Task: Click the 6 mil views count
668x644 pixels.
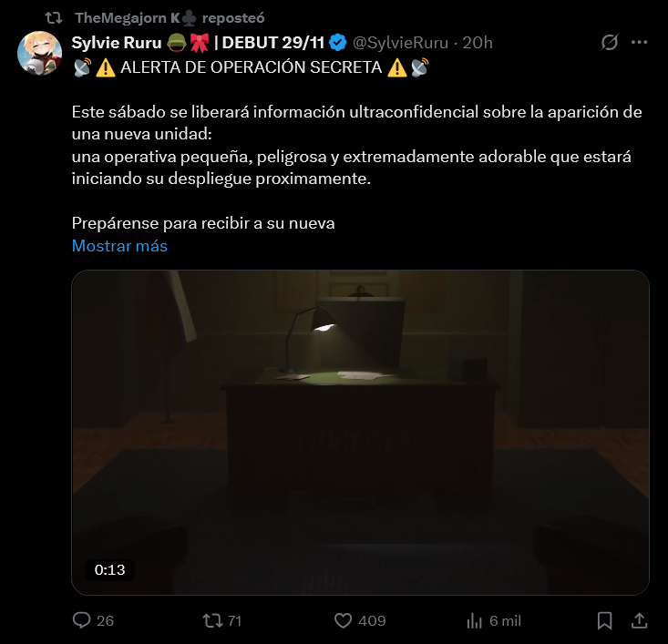Action: 505,621
